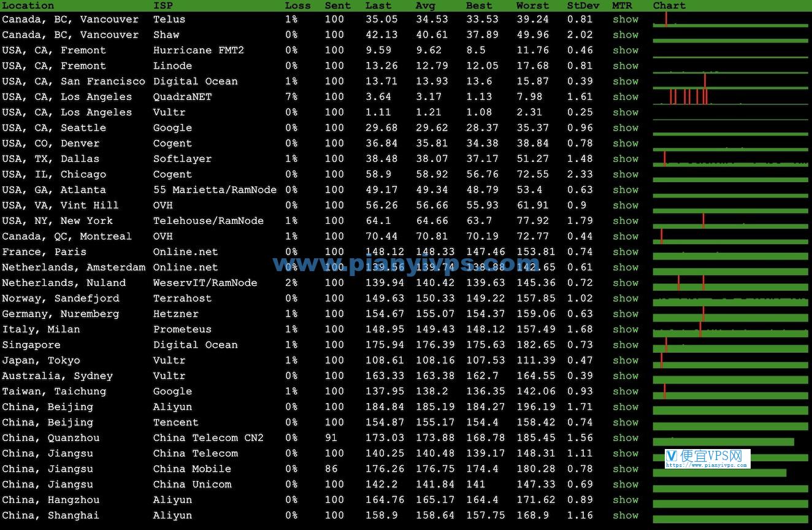Open 'show' for Norway Terrahost row
This screenshot has height=530, width=812.
(x=626, y=298)
